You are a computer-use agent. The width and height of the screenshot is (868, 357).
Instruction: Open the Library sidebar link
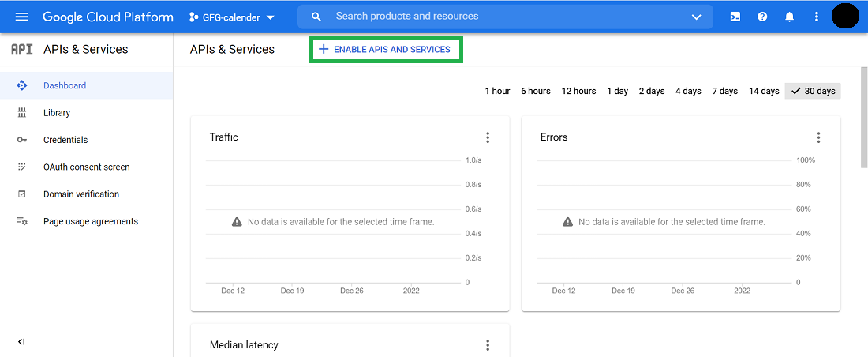pos(57,113)
